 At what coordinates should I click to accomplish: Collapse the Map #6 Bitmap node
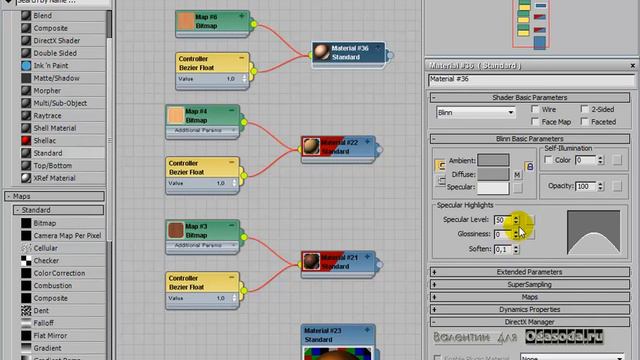point(242,16)
